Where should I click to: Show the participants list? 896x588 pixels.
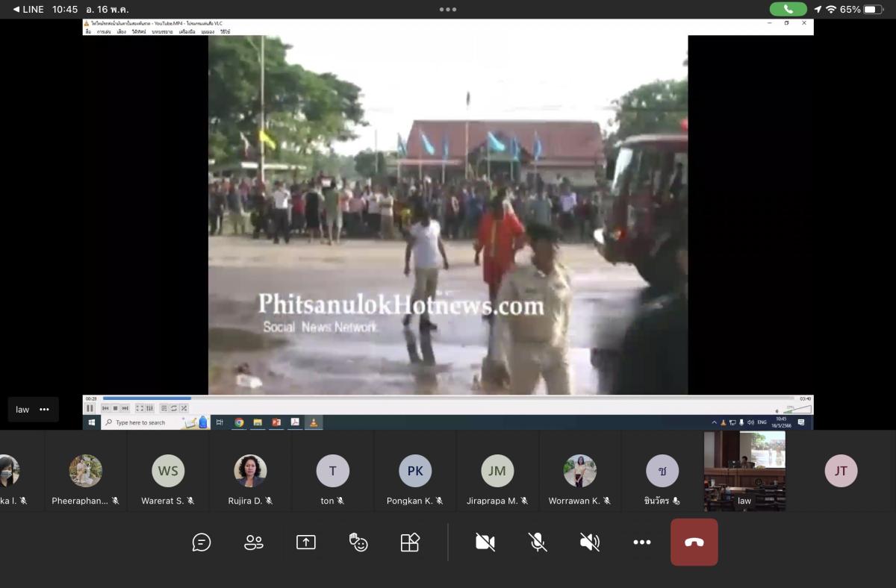coord(254,542)
